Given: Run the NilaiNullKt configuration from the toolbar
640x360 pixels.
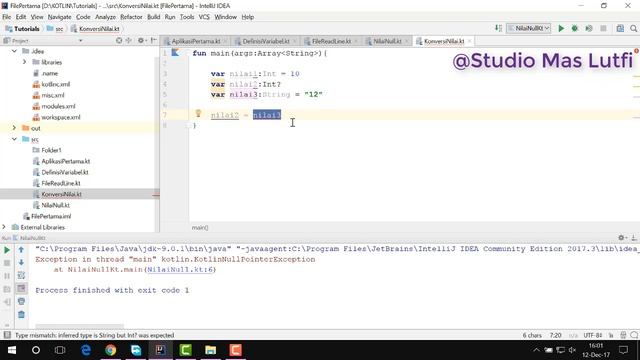Looking at the screenshot, I should (561, 28).
